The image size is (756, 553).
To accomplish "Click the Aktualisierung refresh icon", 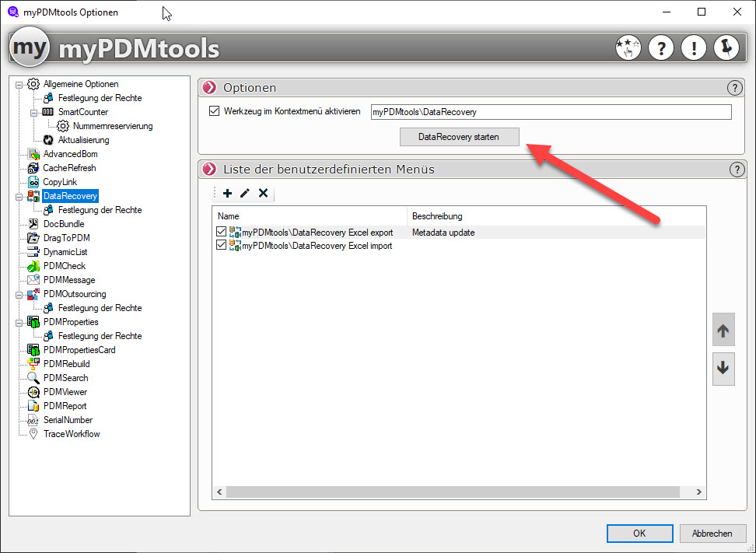I will [x=48, y=140].
